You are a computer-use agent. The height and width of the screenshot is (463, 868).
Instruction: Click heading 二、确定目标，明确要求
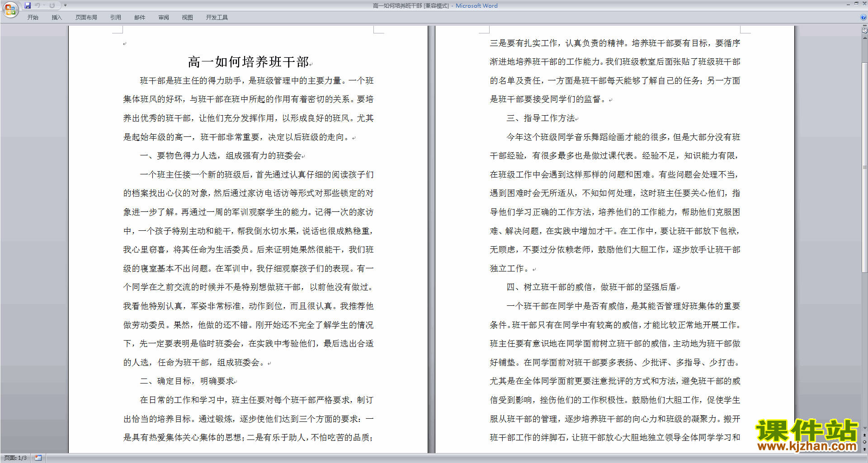(x=187, y=381)
